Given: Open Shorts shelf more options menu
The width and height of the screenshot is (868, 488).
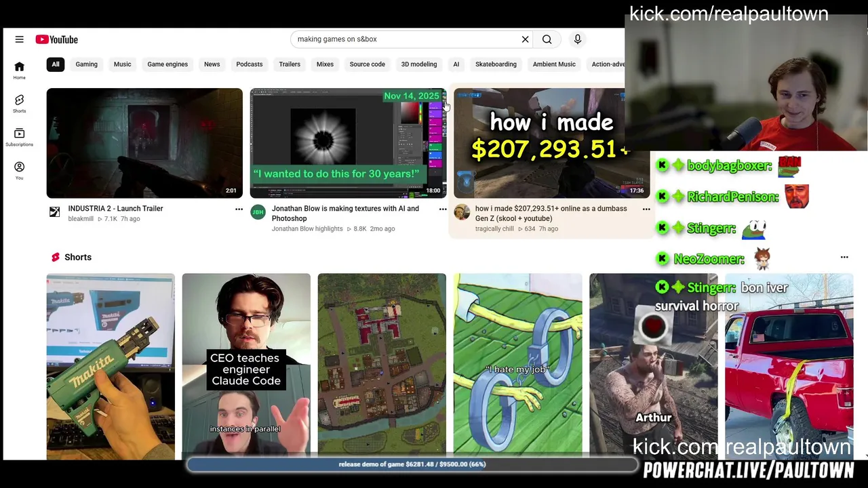Looking at the screenshot, I should 844,258.
